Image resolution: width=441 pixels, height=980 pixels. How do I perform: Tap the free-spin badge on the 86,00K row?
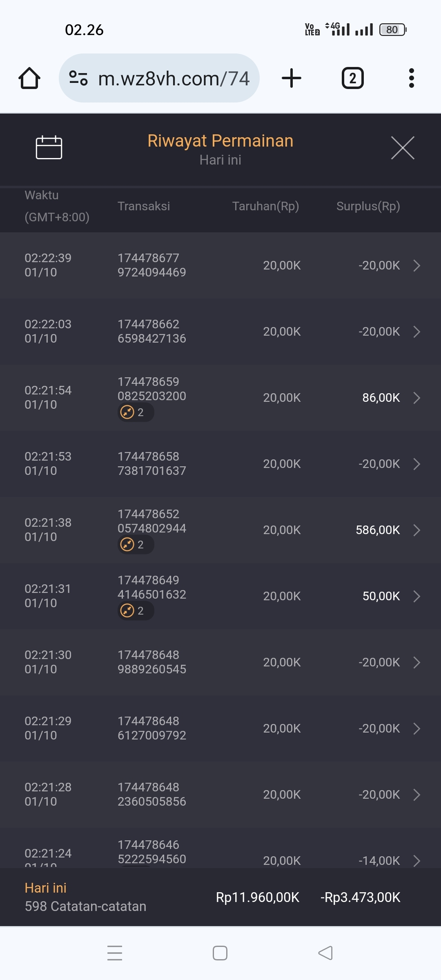coord(136,412)
